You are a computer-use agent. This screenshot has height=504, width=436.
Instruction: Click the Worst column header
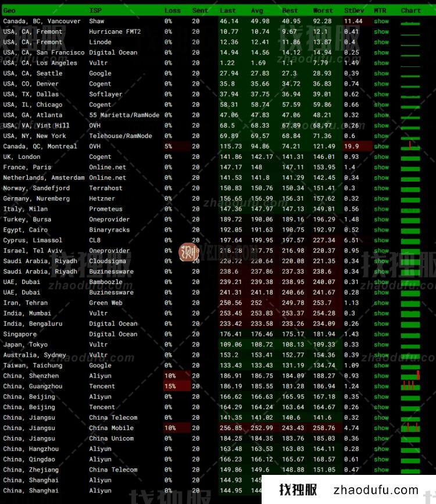point(323,10)
